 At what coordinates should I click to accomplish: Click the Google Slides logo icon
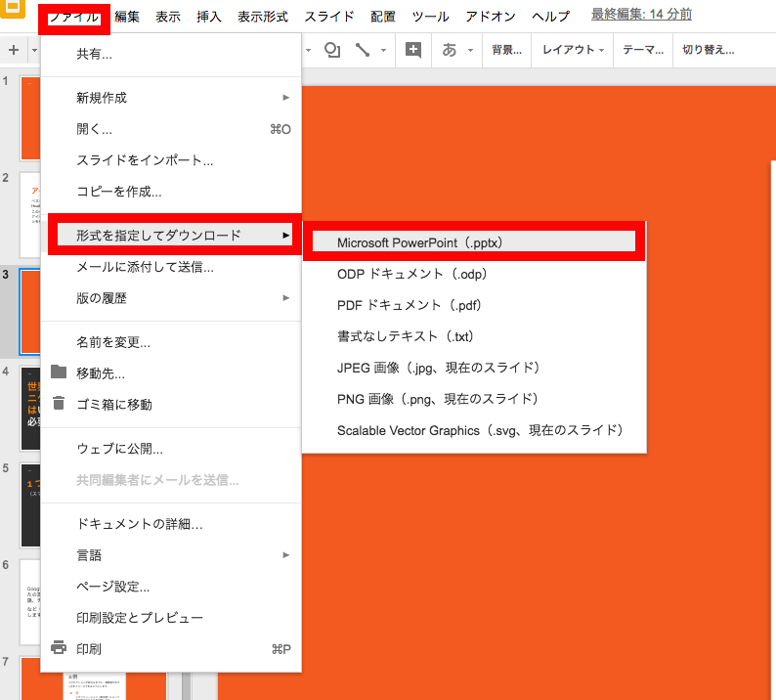pyautogui.click(x=13, y=9)
